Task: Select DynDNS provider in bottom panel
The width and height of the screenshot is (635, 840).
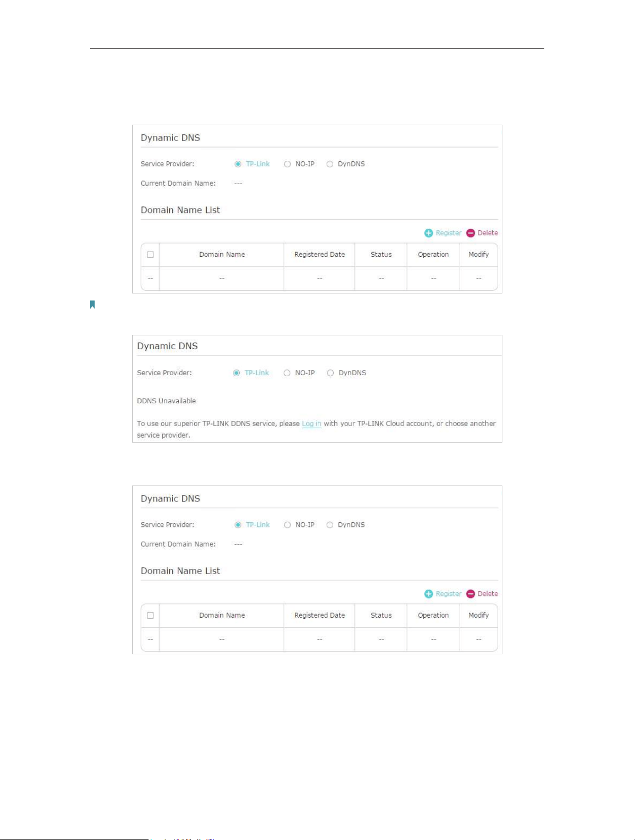Action: click(330, 525)
